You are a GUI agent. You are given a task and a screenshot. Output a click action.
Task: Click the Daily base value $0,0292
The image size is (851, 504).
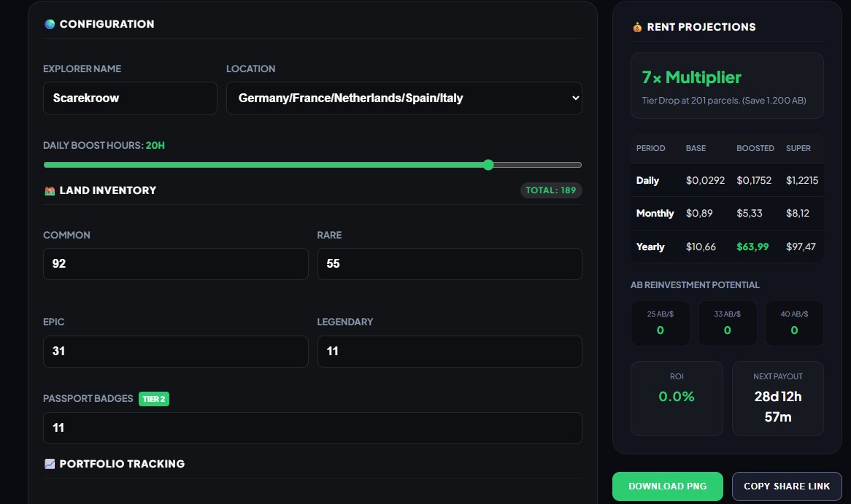[705, 180]
